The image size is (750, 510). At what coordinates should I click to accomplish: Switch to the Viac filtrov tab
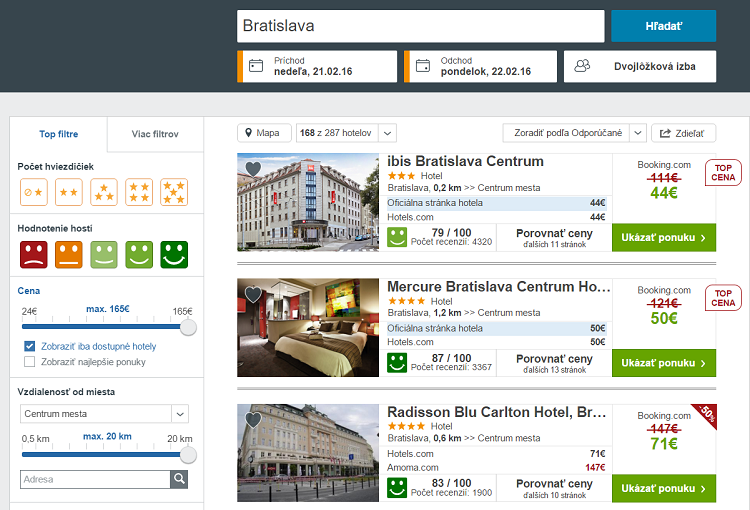[x=155, y=134]
